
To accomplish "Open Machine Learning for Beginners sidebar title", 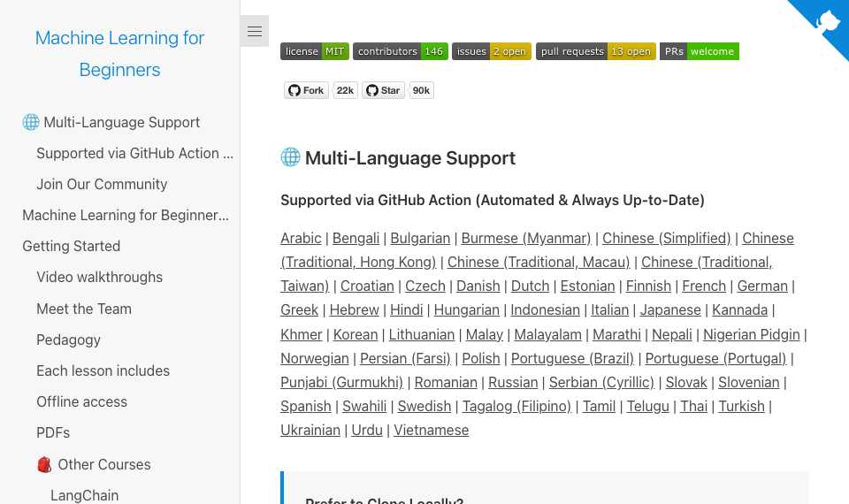I will (119, 54).
